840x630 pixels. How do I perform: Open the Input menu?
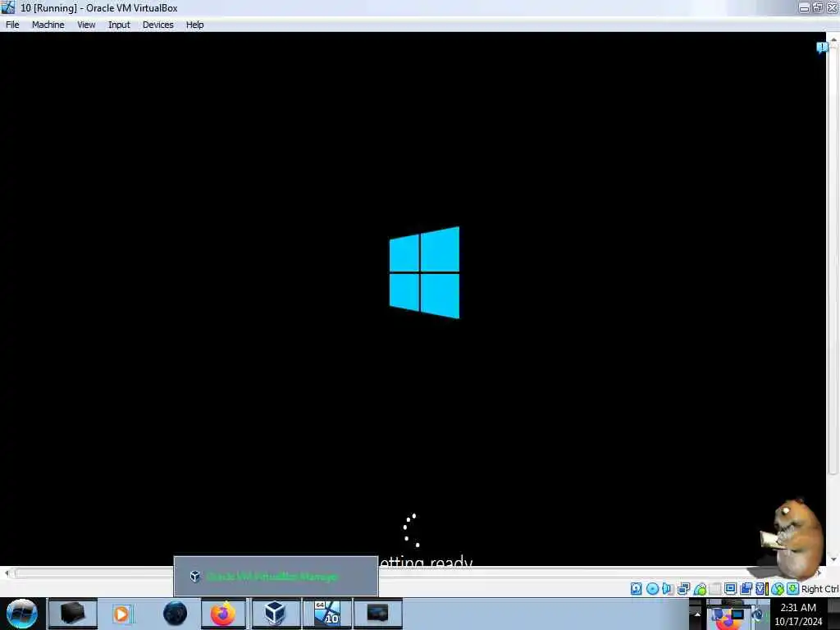pyautogui.click(x=119, y=25)
